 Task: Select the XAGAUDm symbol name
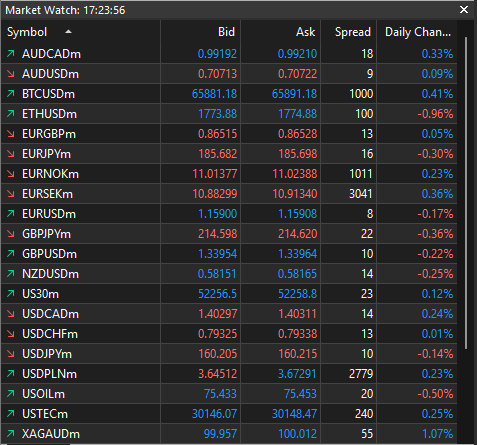(51, 434)
